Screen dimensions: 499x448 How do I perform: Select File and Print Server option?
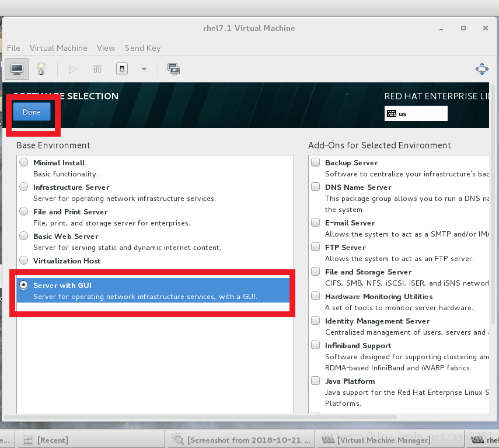tap(23, 211)
